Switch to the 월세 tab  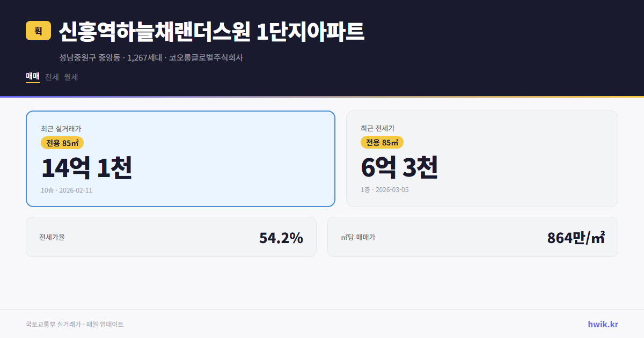coord(70,77)
